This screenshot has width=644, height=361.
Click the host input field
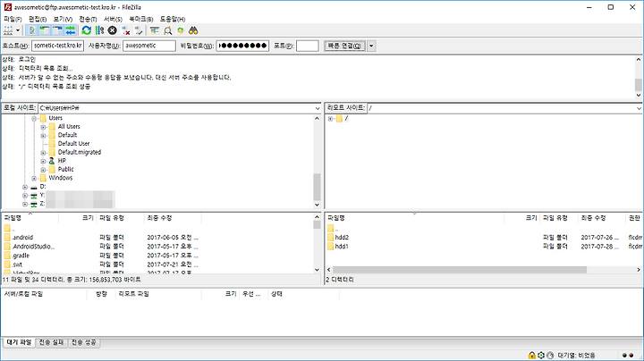[57, 46]
